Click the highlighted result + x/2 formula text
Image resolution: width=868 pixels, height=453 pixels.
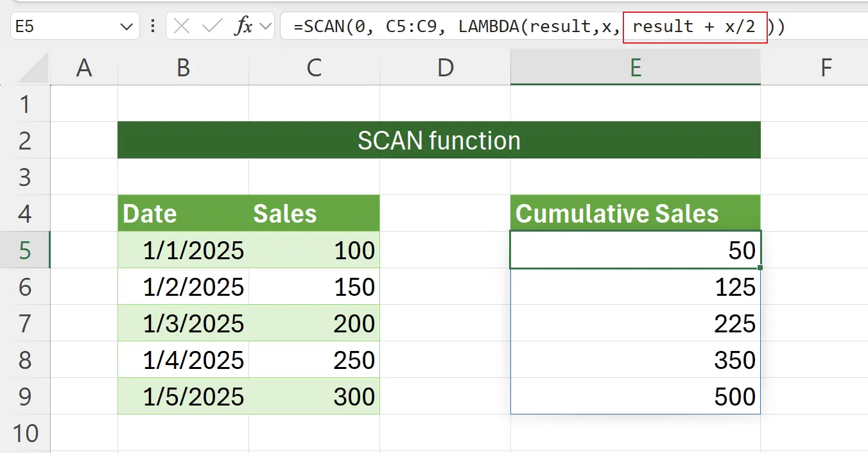695,26
